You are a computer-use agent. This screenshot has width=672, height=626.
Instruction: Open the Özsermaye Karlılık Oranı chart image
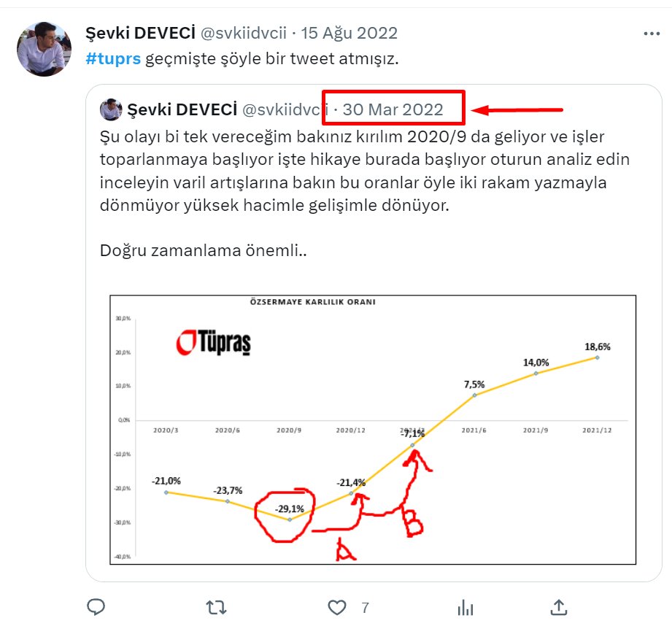(373, 430)
